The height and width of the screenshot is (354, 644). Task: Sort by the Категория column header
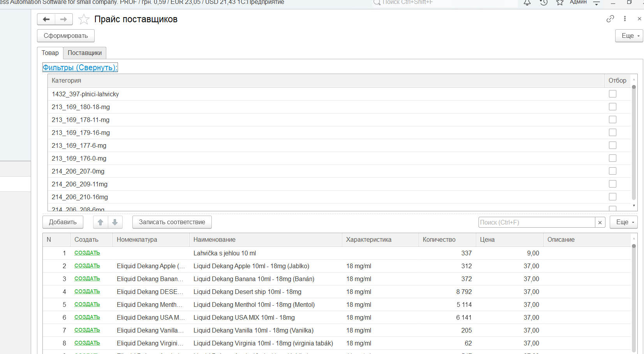pos(326,81)
